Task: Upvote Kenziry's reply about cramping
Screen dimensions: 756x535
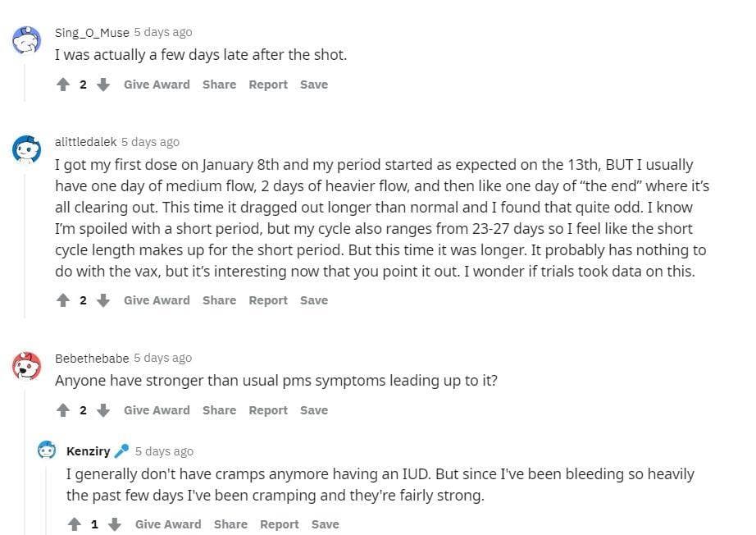Action: pos(74,524)
